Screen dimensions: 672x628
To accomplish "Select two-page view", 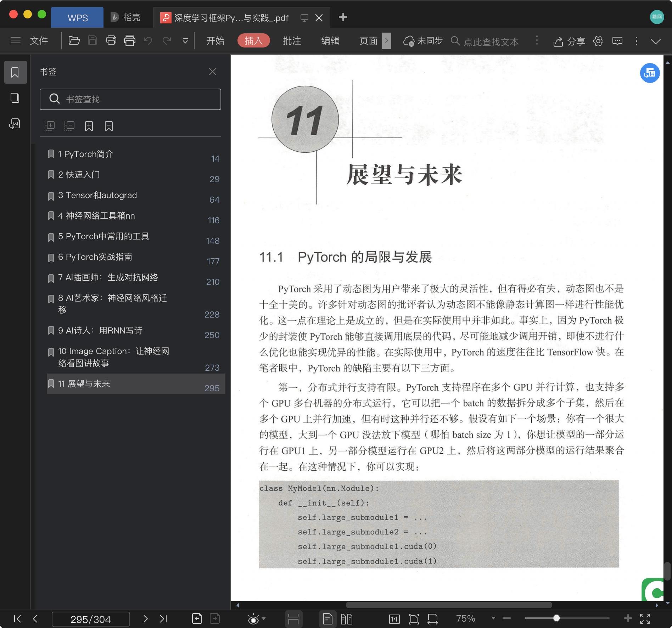I will (346, 619).
